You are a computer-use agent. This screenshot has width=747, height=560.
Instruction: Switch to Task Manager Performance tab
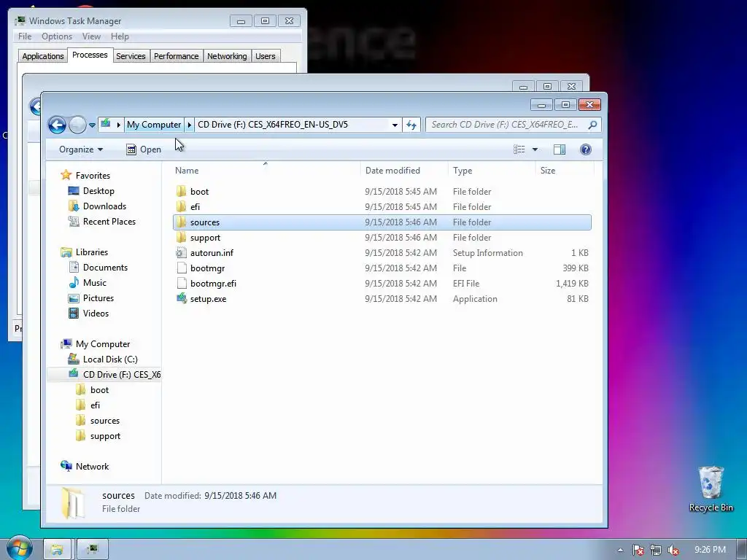[176, 56]
